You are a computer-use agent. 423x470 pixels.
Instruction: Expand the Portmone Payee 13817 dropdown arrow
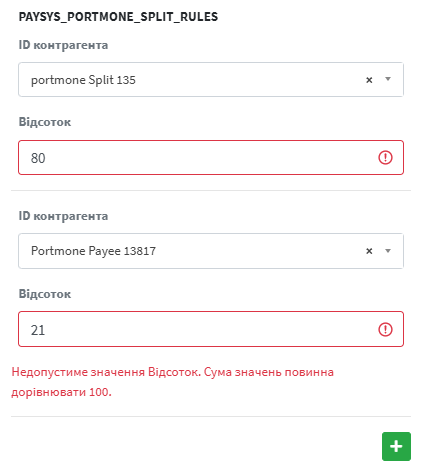388,251
